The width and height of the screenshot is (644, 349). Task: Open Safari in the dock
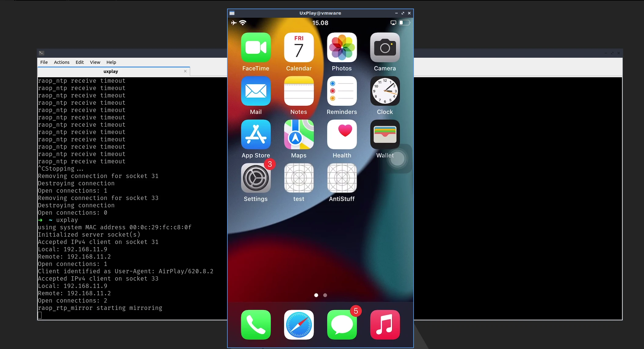299,325
